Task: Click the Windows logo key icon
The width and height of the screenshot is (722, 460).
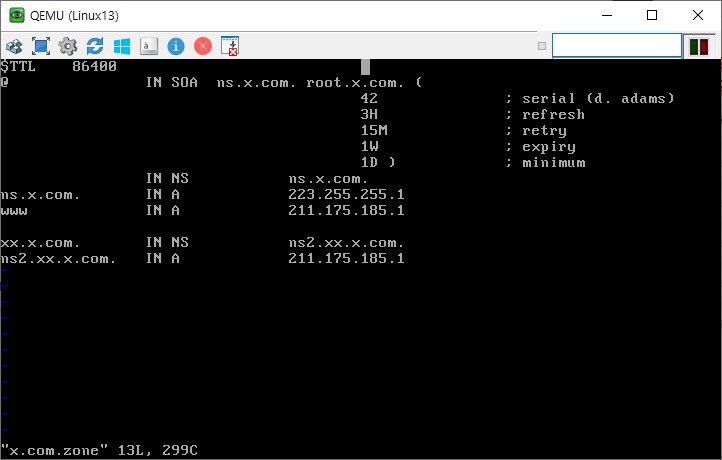Action: coord(122,46)
